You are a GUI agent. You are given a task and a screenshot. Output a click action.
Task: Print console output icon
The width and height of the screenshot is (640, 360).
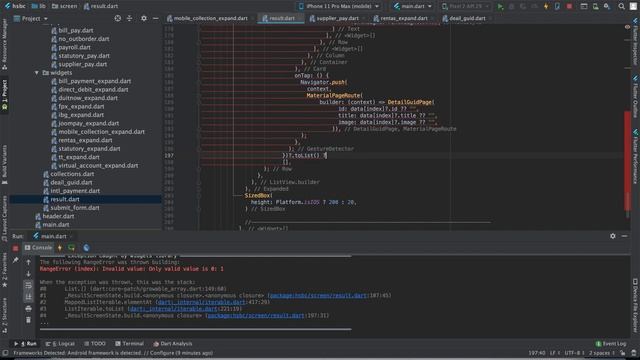point(28,309)
